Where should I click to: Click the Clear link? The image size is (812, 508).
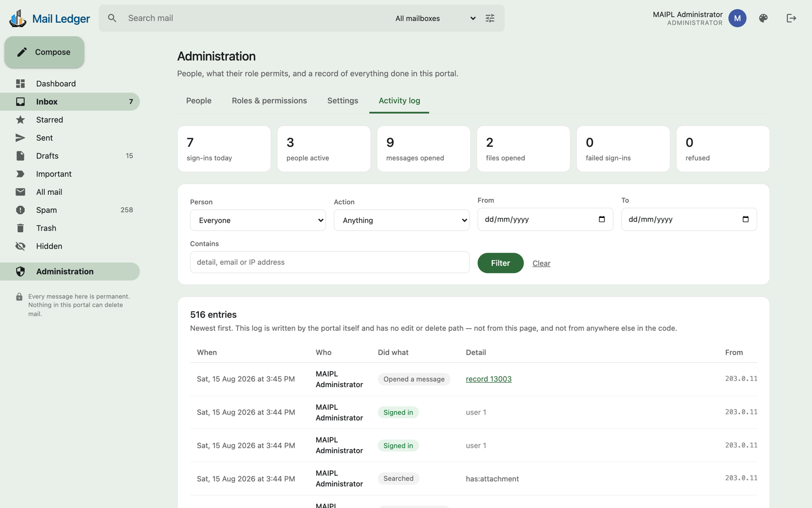point(542,263)
